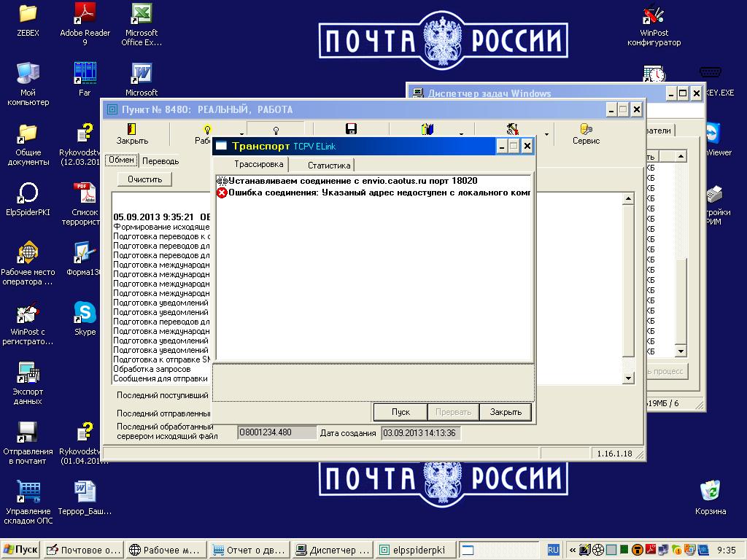Expand hidden tray icons chevron
Image resolution: width=747 pixels, height=560 pixels.
point(573,550)
